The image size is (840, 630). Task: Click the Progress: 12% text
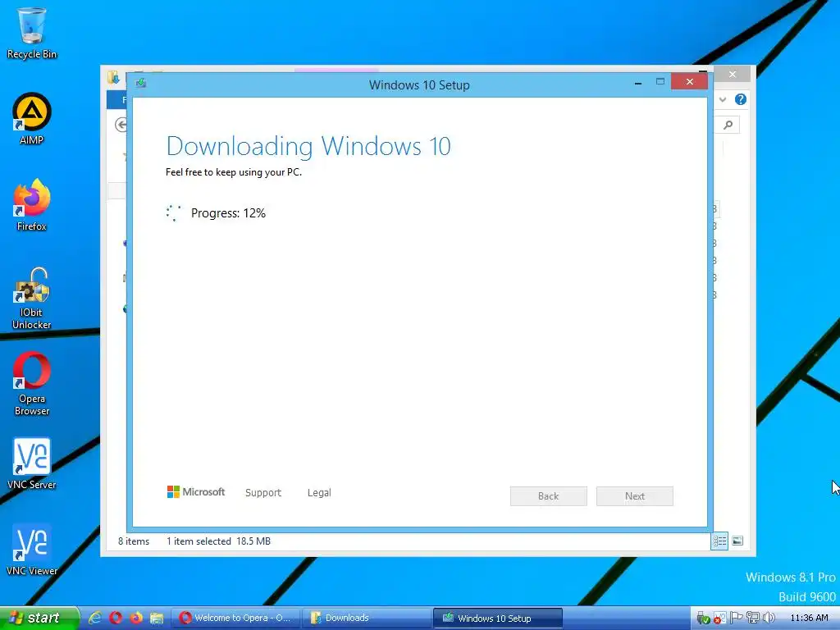(x=228, y=213)
